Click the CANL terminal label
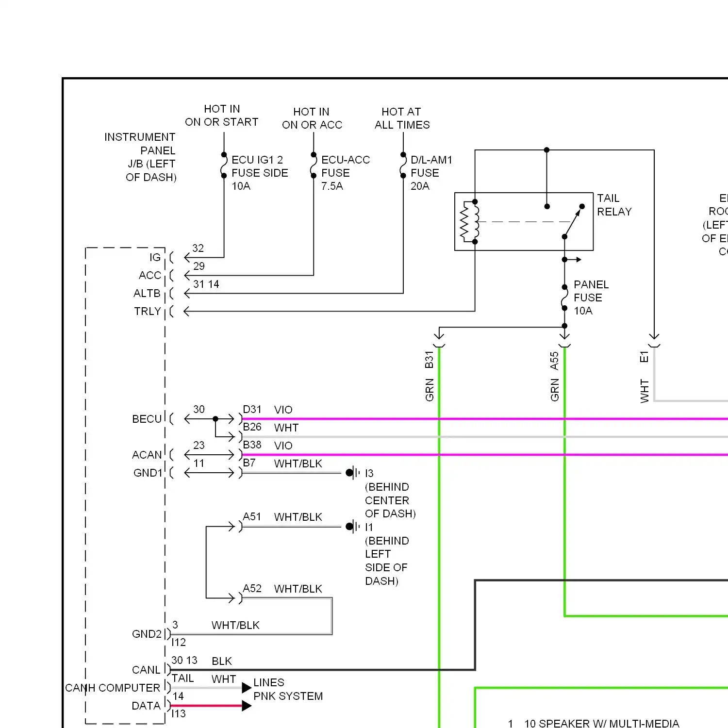The width and height of the screenshot is (728, 728). 146,670
